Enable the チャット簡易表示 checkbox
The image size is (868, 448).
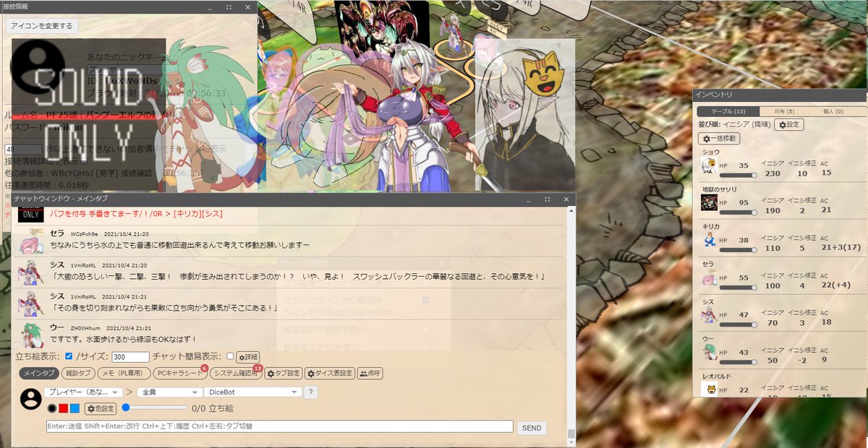[230, 356]
